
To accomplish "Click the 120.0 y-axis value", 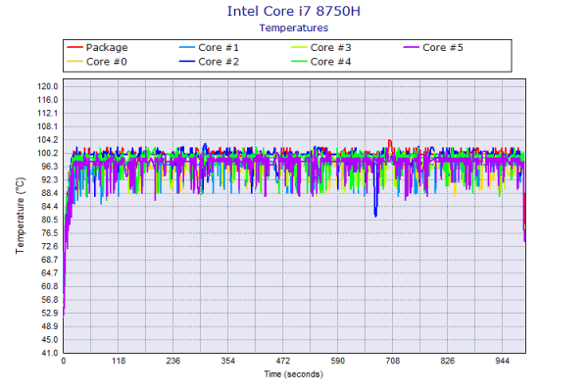I will [48, 86].
